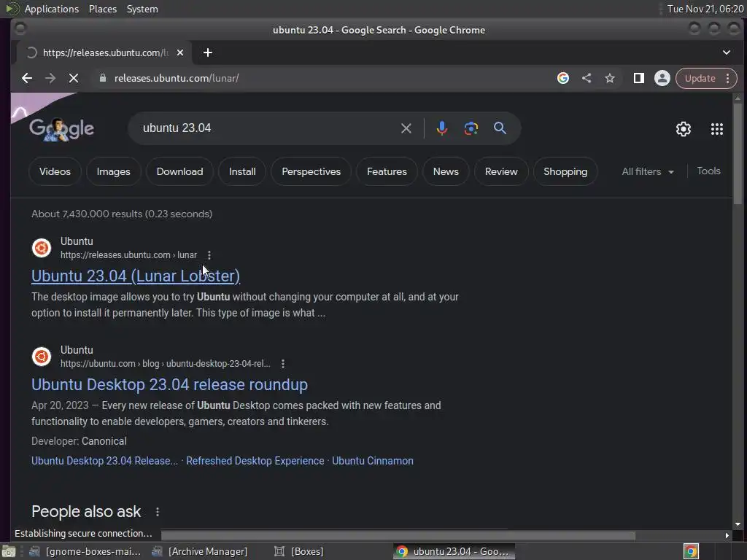Open the Chrome profile avatar
Screen dimensions: 747x560
click(662, 78)
